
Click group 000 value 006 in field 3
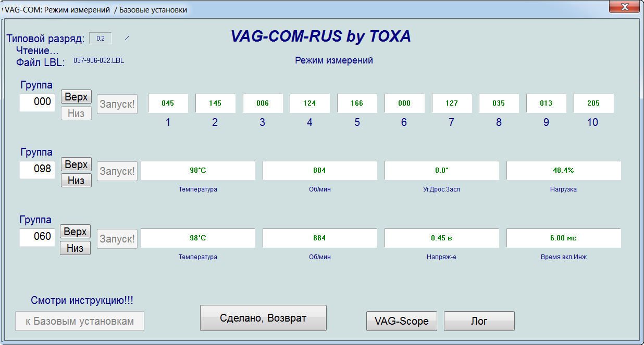[263, 103]
